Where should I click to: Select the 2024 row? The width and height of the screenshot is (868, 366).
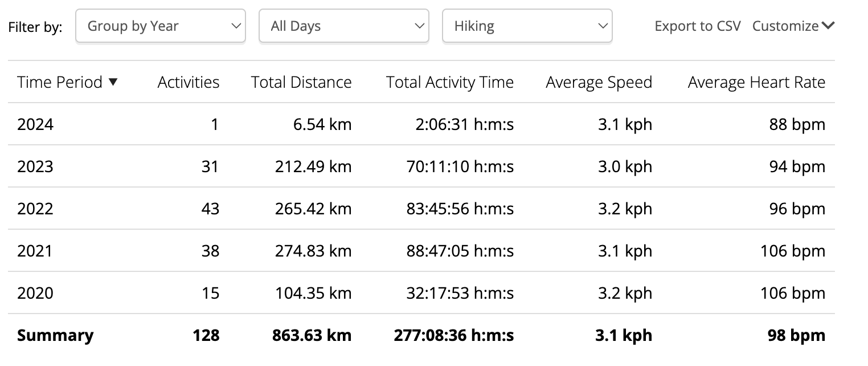pos(421,124)
